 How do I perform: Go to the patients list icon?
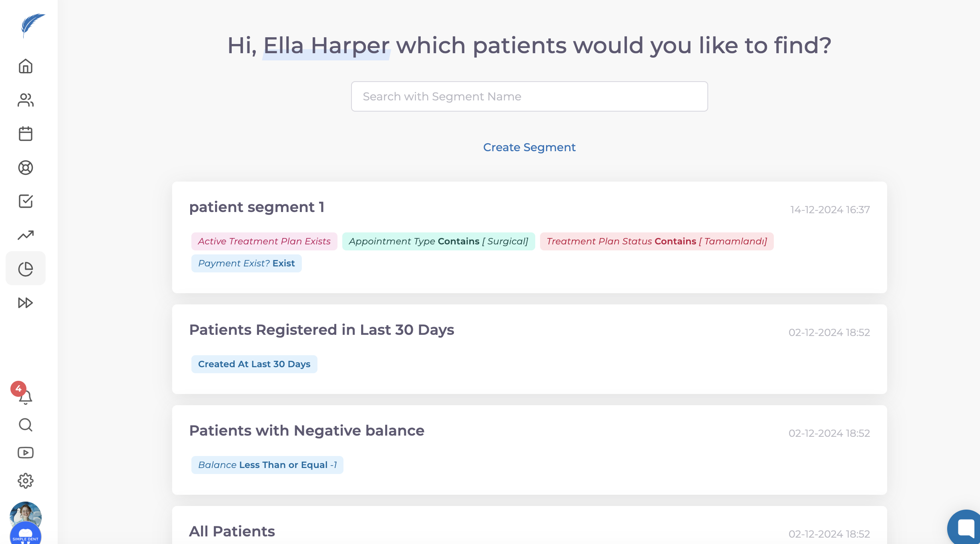tap(26, 100)
